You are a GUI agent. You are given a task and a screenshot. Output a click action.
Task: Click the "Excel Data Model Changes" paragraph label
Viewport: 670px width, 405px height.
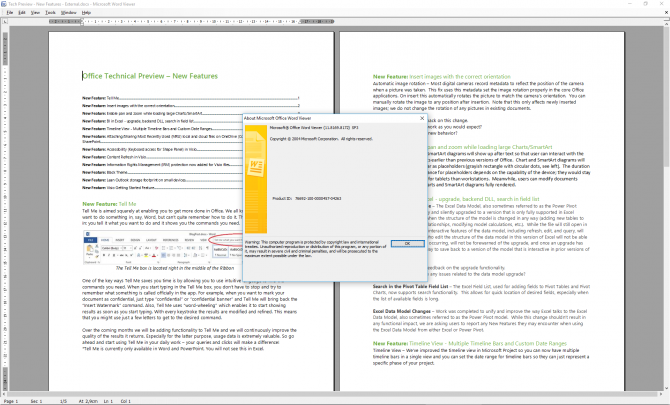(x=402, y=311)
